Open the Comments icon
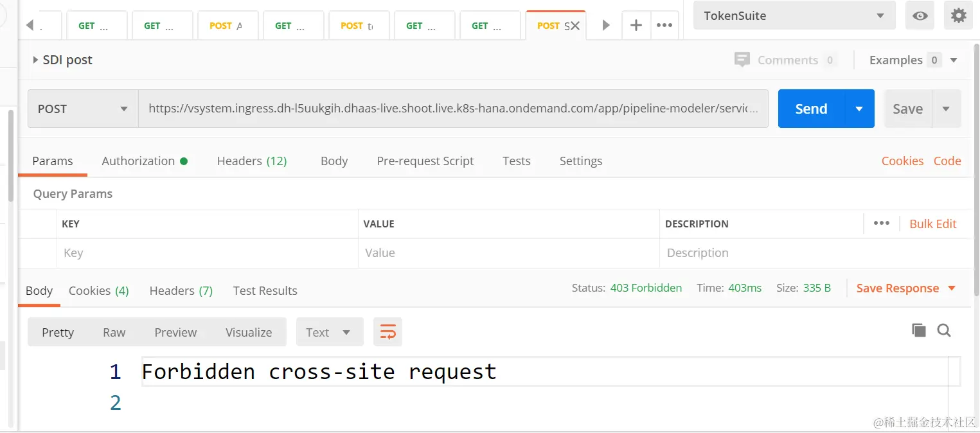Viewport: 980px width, 433px height. 742,60
